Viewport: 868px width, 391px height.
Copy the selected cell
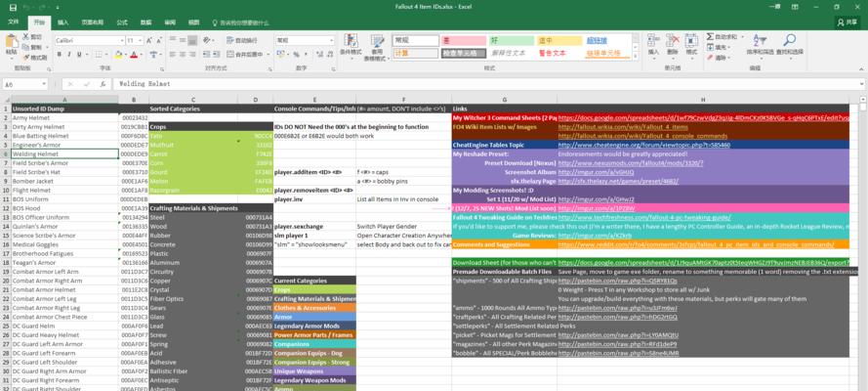pyautogui.click(x=32, y=47)
